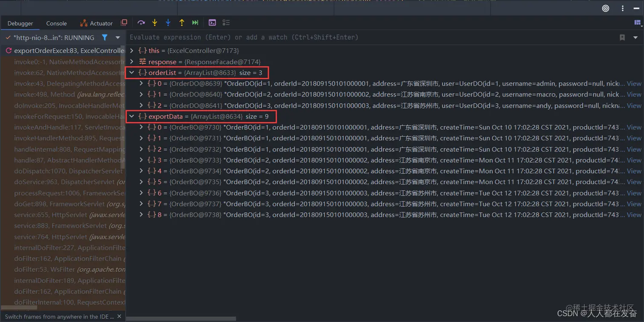
Task: Expand the 'this' ExcelController variable
Action: click(132, 51)
